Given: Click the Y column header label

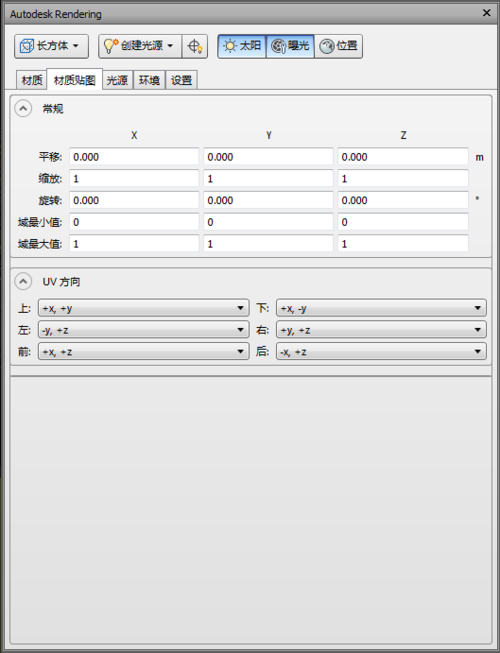Looking at the screenshot, I should click(269, 135).
